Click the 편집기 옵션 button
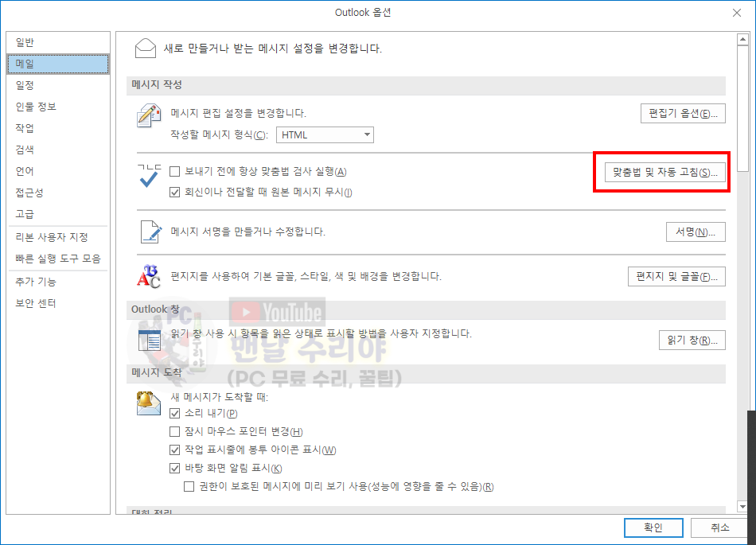 (x=683, y=114)
